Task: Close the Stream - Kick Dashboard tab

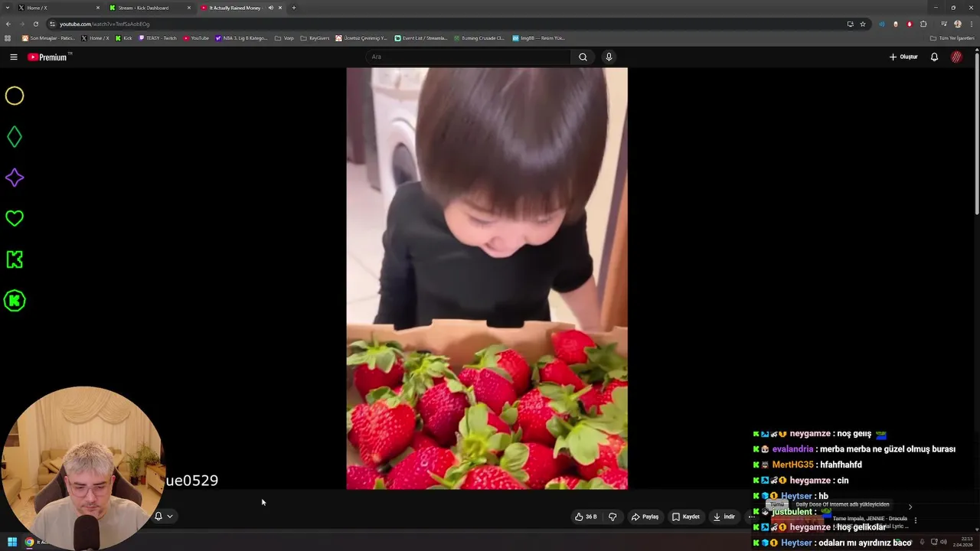Action: 189,8
